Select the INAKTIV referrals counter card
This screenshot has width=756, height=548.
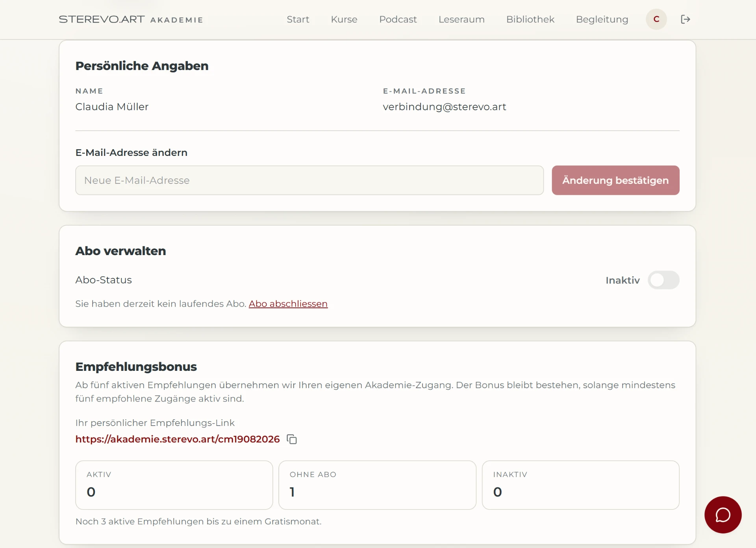pyautogui.click(x=580, y=485)
